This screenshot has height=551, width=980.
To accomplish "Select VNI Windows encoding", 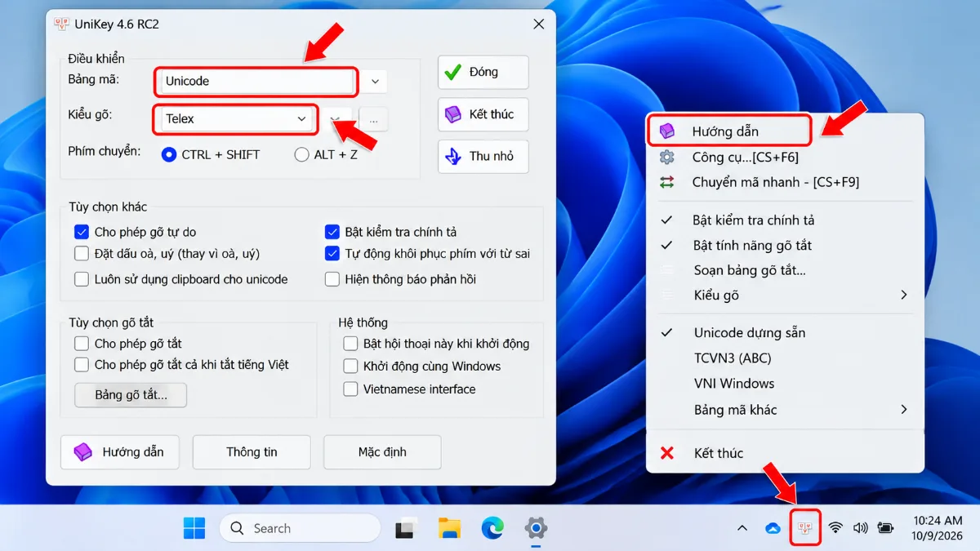I will click(785, 384).
